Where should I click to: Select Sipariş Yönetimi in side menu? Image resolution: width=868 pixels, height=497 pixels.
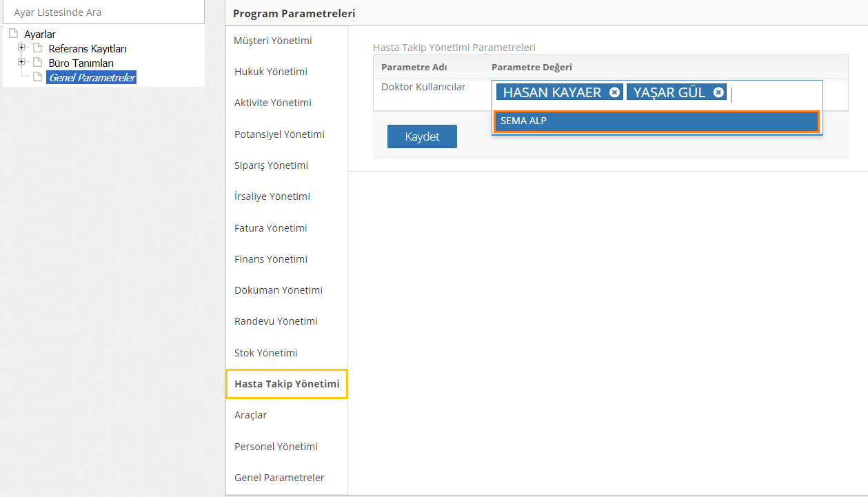271,165
